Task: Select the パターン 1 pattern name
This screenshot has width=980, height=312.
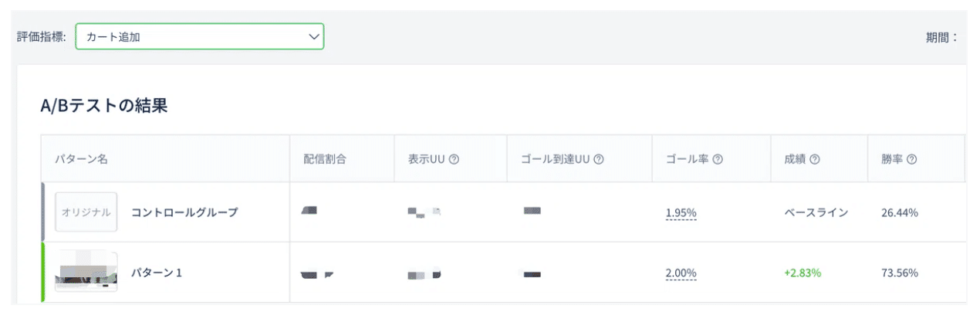Action: 157,273
